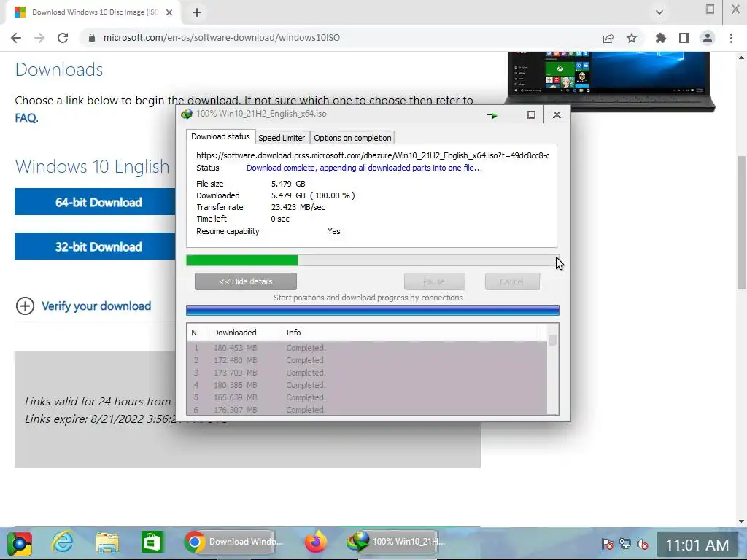Bookmark this page with the star icon

coord(632,38)
